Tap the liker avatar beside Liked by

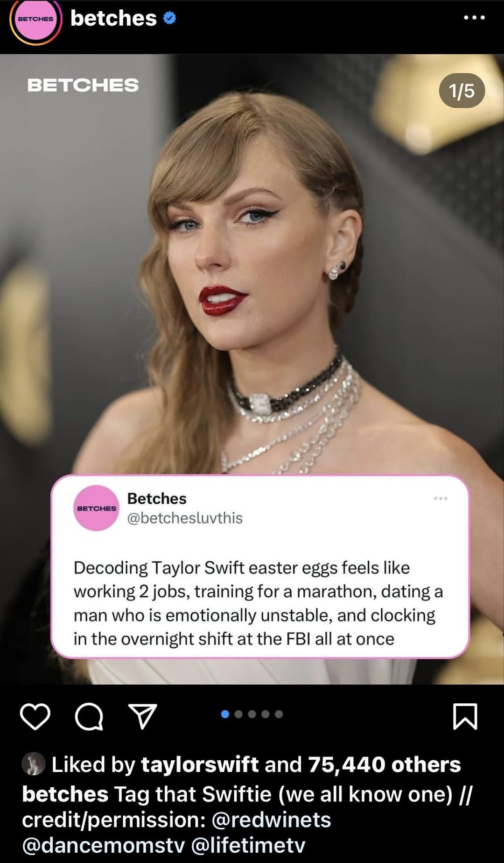[34, 764]
